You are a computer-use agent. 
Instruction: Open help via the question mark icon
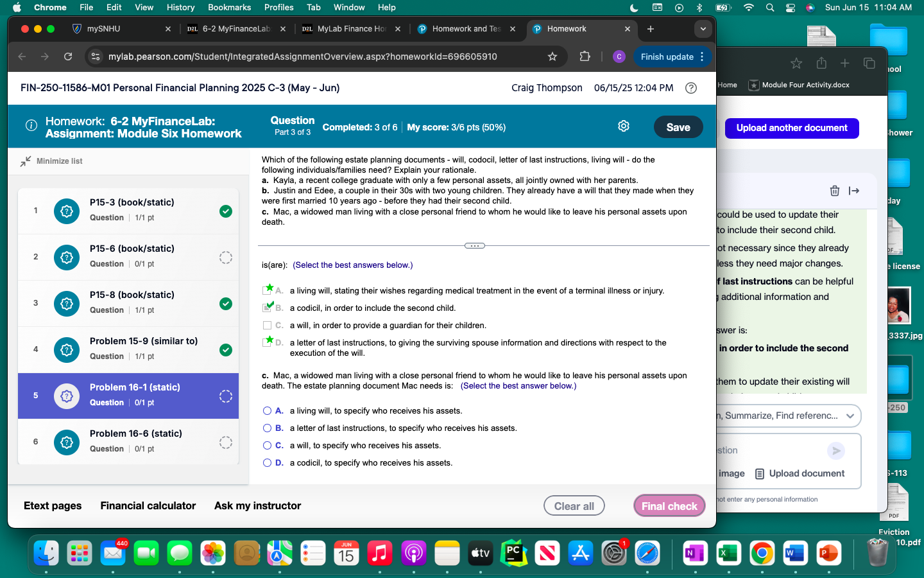click(x=691, y=88)
